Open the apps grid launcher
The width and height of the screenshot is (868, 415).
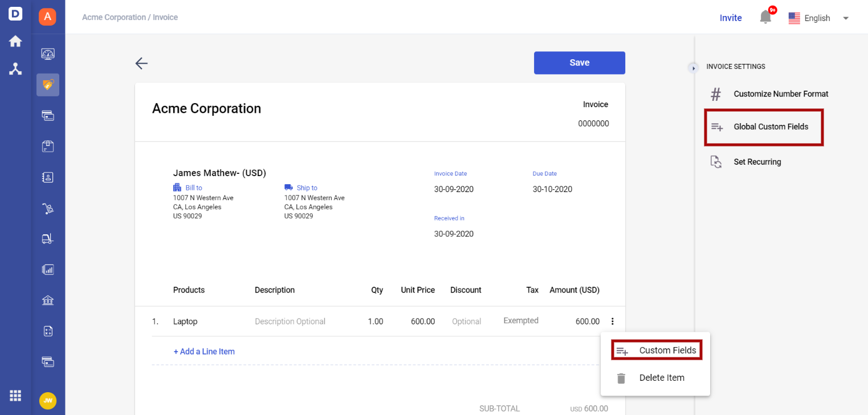15,395
